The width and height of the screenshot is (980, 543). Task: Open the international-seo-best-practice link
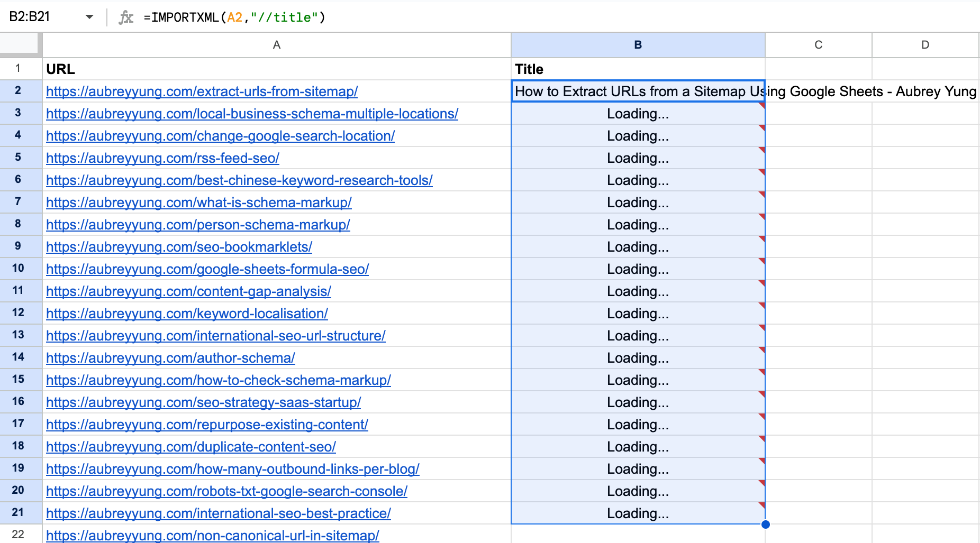[x=219, y=513]
